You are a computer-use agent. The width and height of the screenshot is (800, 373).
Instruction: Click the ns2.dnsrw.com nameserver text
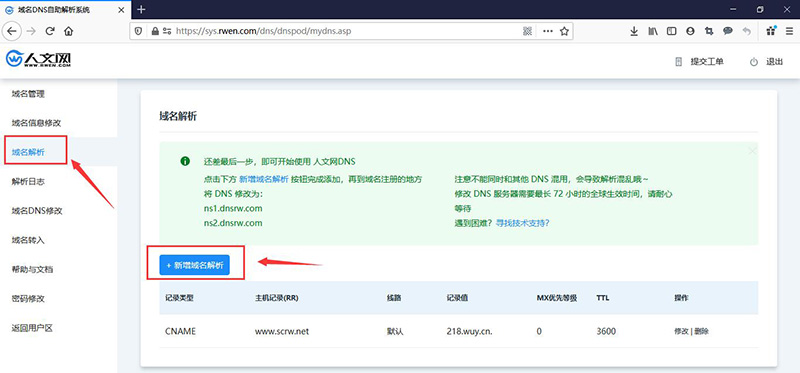[233, 223]
